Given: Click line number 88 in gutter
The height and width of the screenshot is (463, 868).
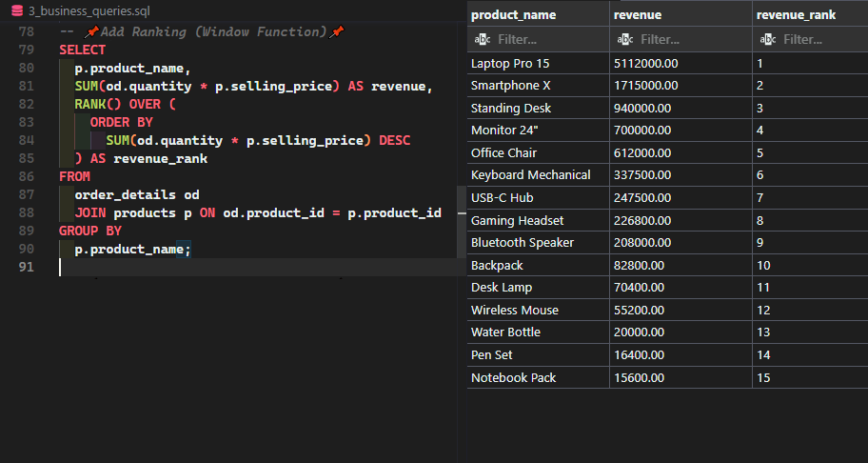Looking at the screenshot, I should [x=26, y=212].
